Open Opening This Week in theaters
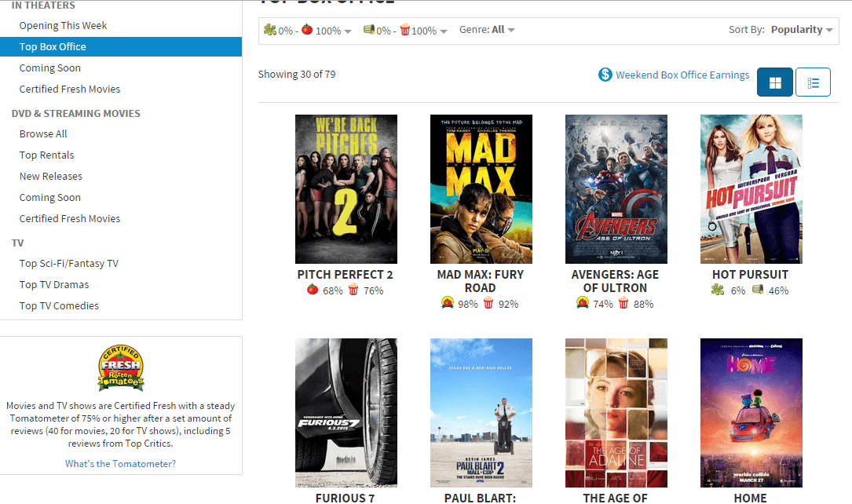Screen dimensions: 852x504 point(63,26)
